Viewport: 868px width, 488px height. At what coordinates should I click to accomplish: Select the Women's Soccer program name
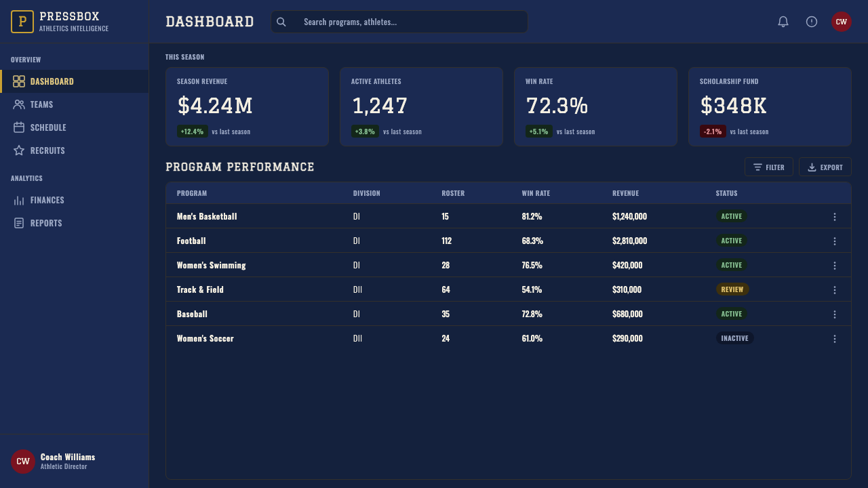pos(205,338)
